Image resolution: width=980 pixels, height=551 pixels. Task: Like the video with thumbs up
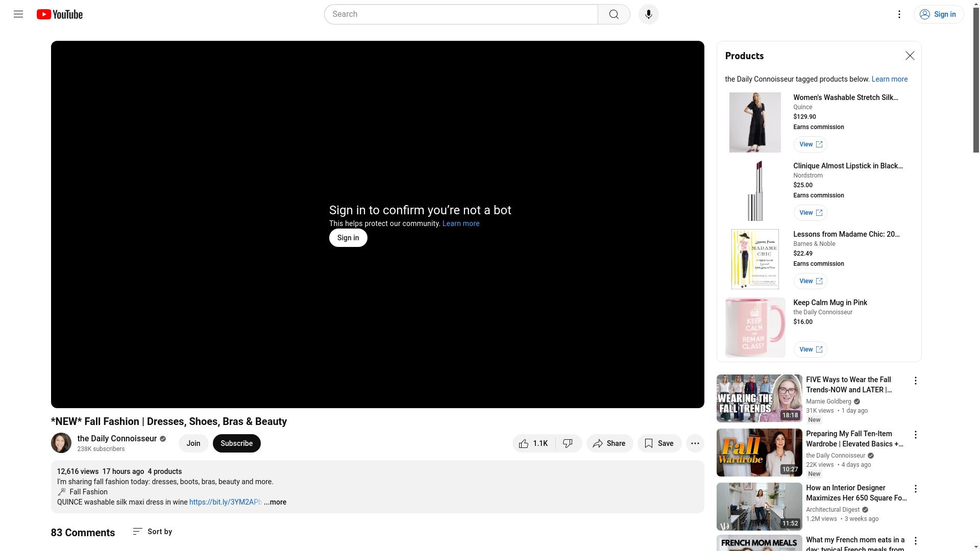pos(534,443)
